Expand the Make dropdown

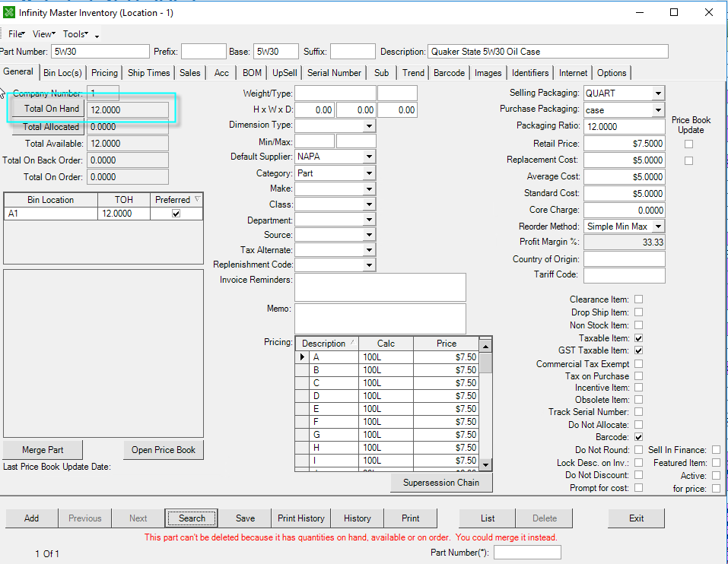369,189
